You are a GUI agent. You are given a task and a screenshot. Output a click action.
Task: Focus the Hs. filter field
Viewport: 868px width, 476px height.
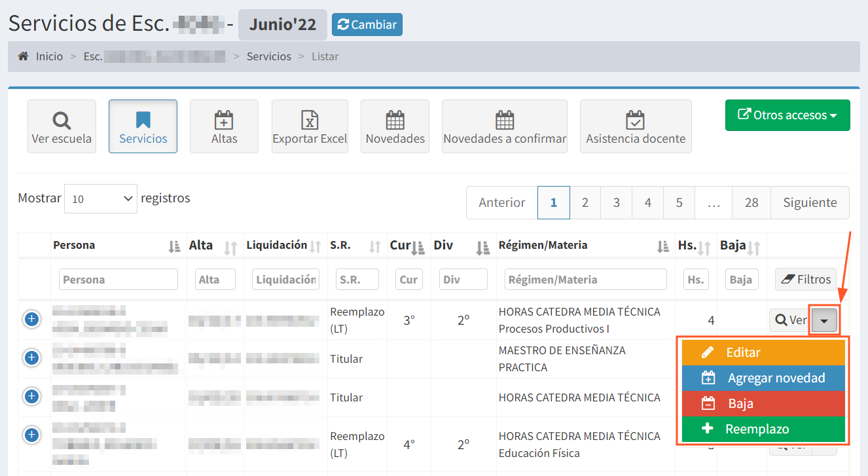(696, 280)
